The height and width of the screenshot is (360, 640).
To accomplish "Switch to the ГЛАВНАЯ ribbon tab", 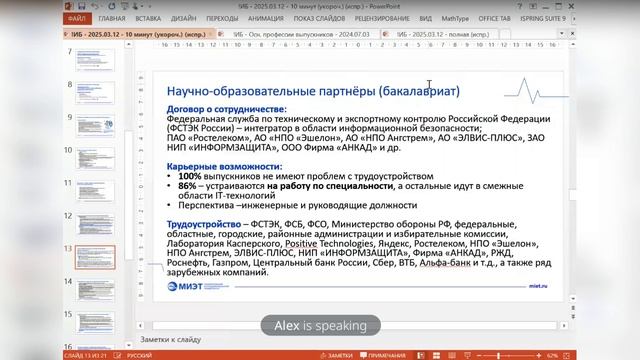I will pos(112,18).
